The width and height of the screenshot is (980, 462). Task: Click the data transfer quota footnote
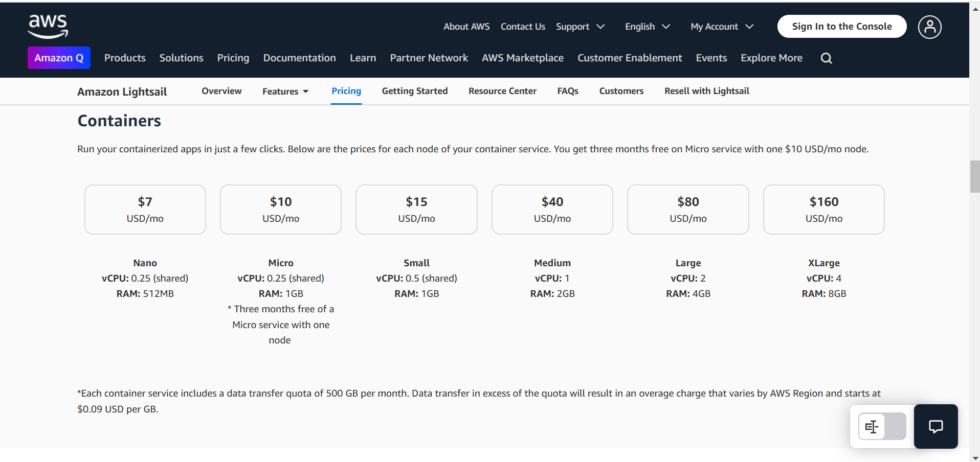click(x=479, y=401)
